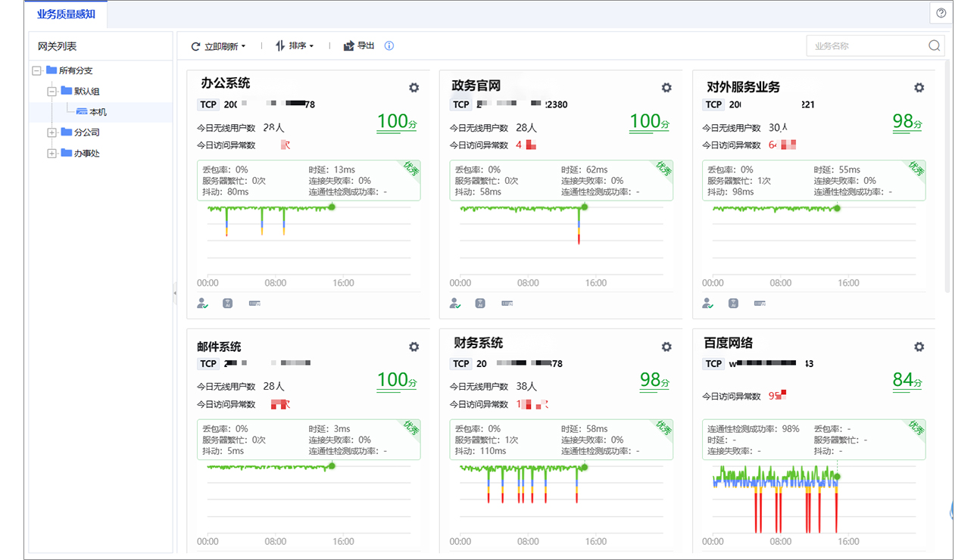Click user-check icon under 政务官网 chart
Screen dimensions: 977x560
pos(455,303)
